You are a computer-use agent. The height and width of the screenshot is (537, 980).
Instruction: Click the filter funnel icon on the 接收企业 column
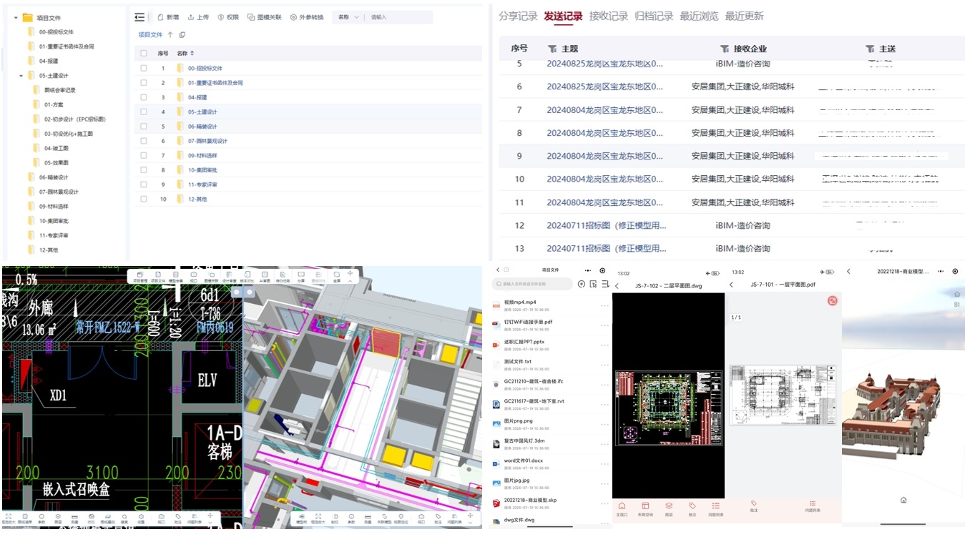tap(724, 49)
